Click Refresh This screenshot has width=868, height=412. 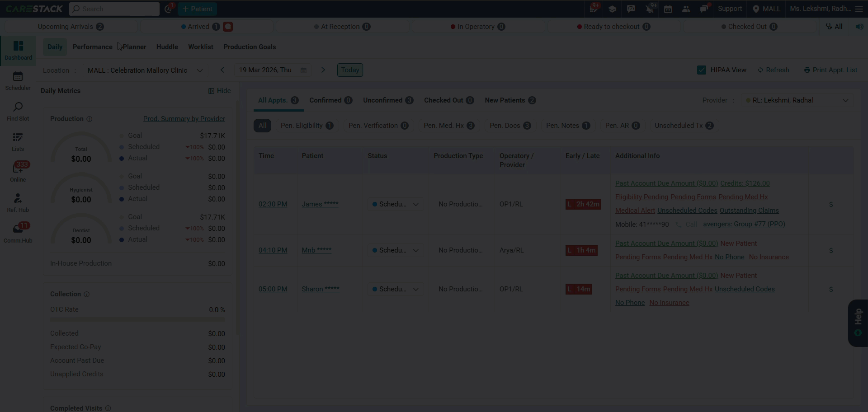tap(774, 70)
